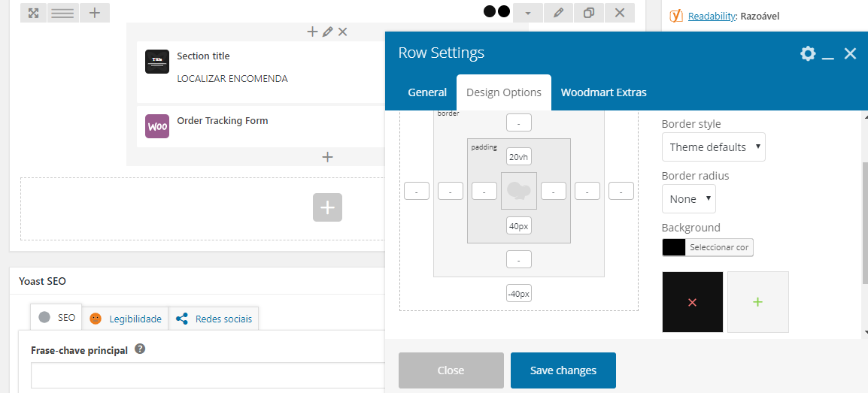Click the Order Tracking Form Woo icon
868x393 pixels.
(x=157, y=126)
